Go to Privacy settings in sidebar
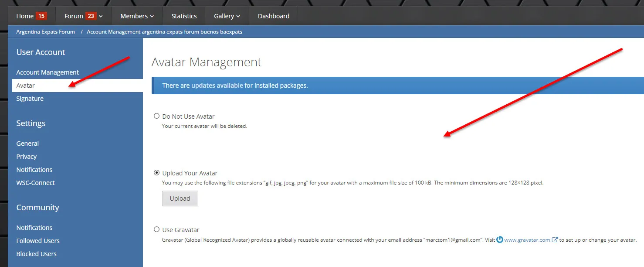Viewport: 644px width, 267px height. [26, 157]
